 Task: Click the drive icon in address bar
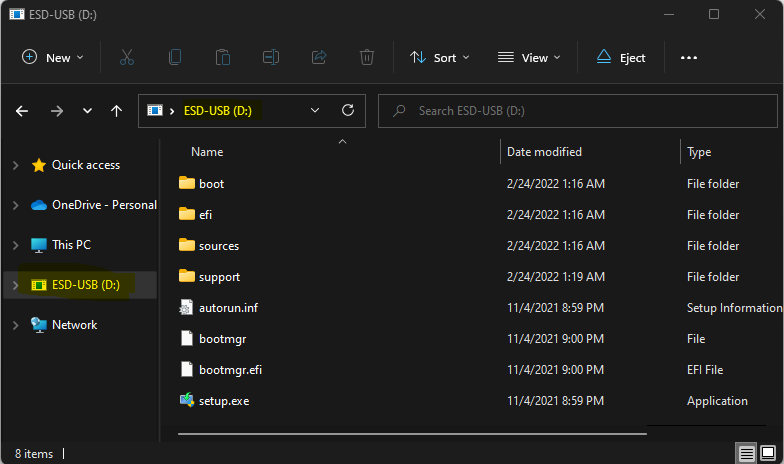tap(155, 110)
